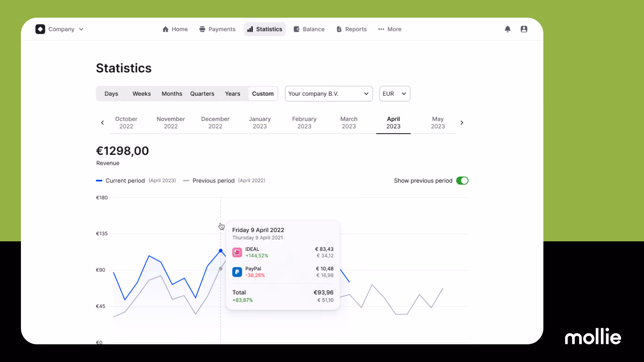Select March 2023
This screenshot has width=644, height=362.
(x=349, y=123)
